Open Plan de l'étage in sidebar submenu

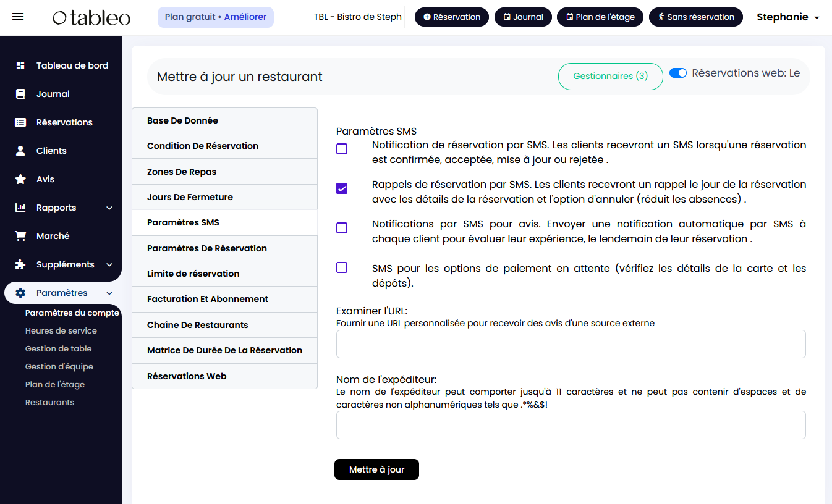coord(55,384)
